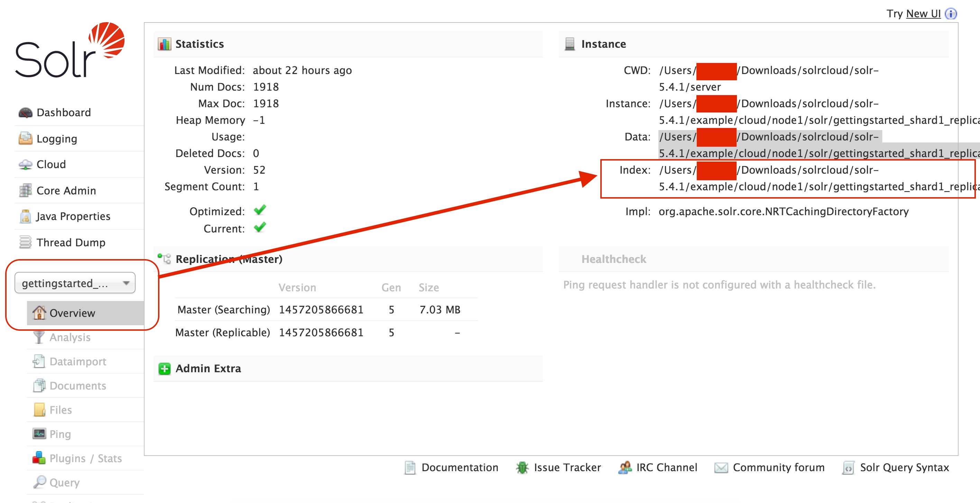Click the Files folder icon
Image resolution: width=980 pixels, height=503 pixels.
point(39,410)
